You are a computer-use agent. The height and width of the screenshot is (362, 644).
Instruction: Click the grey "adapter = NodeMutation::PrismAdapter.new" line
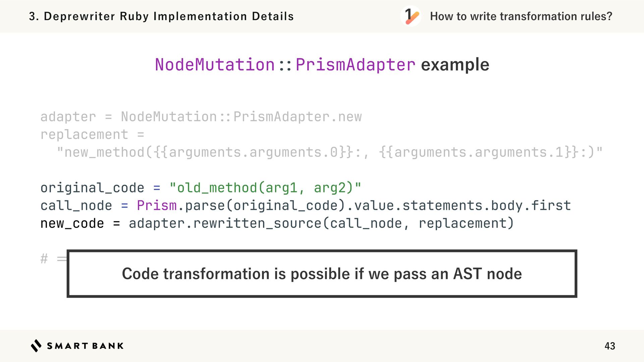click(x=201, y=117)
